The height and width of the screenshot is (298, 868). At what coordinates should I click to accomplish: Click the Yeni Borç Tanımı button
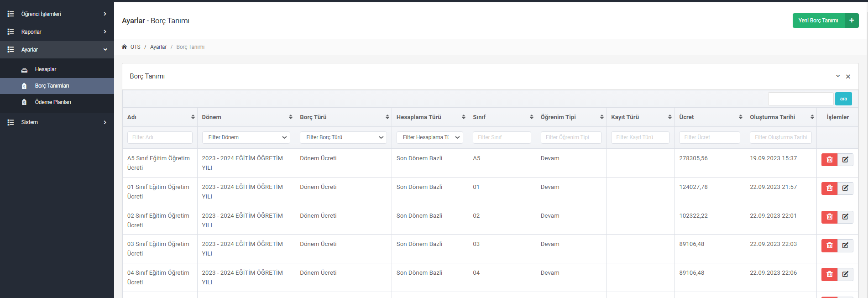819,21
